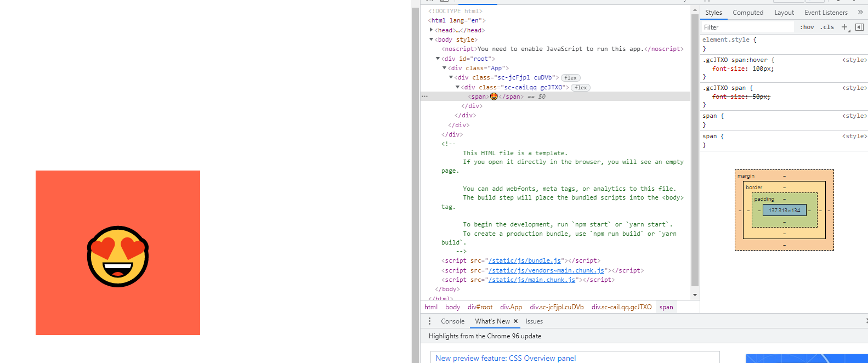Add a new style rule with plus icon

(844, 27)
